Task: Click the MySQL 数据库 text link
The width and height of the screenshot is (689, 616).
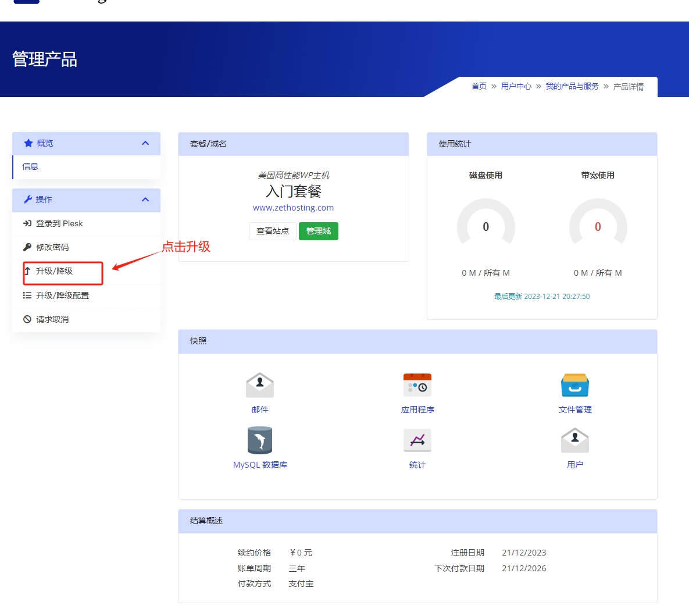Action: click(x=260, y=465)
